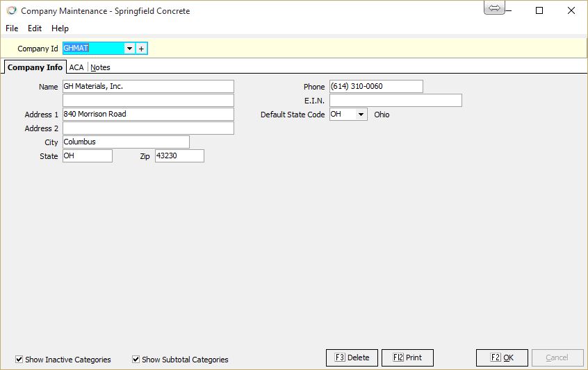
Task: Click into the E.I.N. input field
Action: [395, 101]
